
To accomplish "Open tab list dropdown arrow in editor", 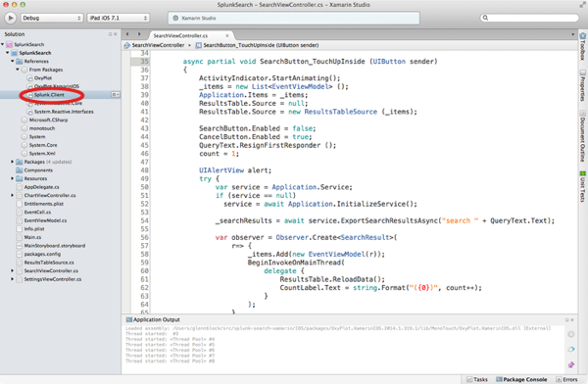I will [572, 34].
